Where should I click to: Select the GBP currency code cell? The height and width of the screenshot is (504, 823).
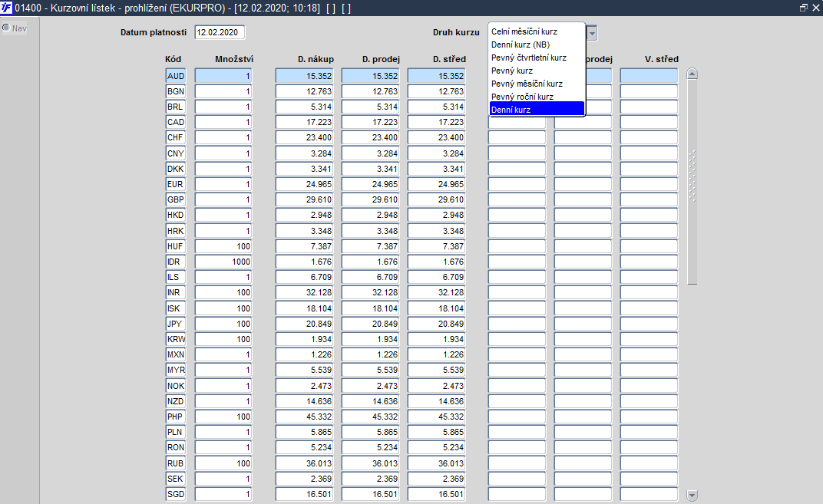(175, 199)
